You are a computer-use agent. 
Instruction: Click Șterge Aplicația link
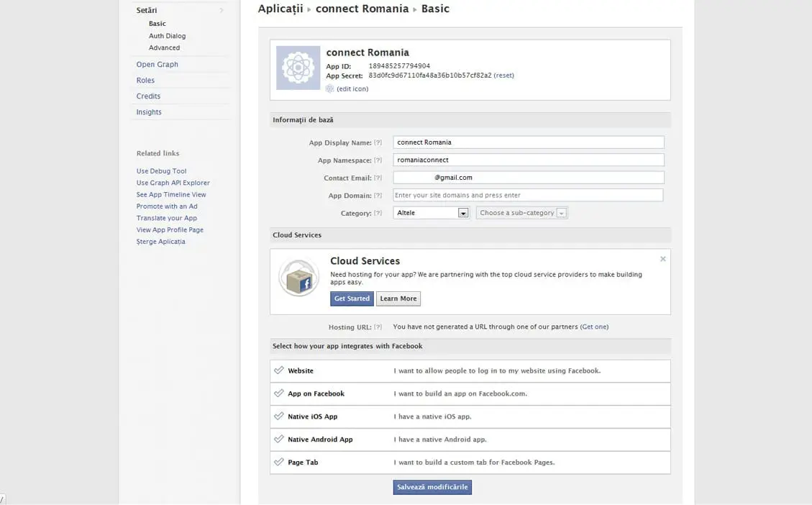(x=160, y=242)
